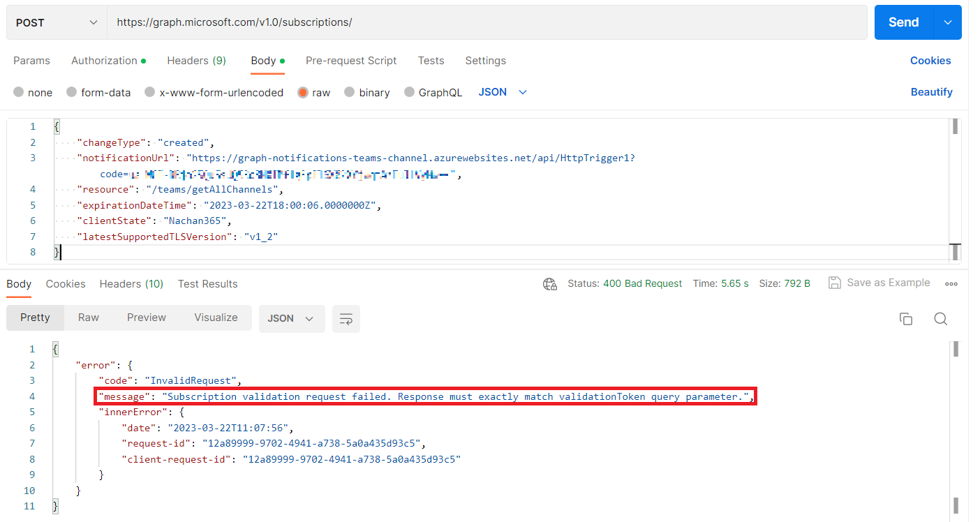Search the response using magnifier icon

click(x=940, y=319)
